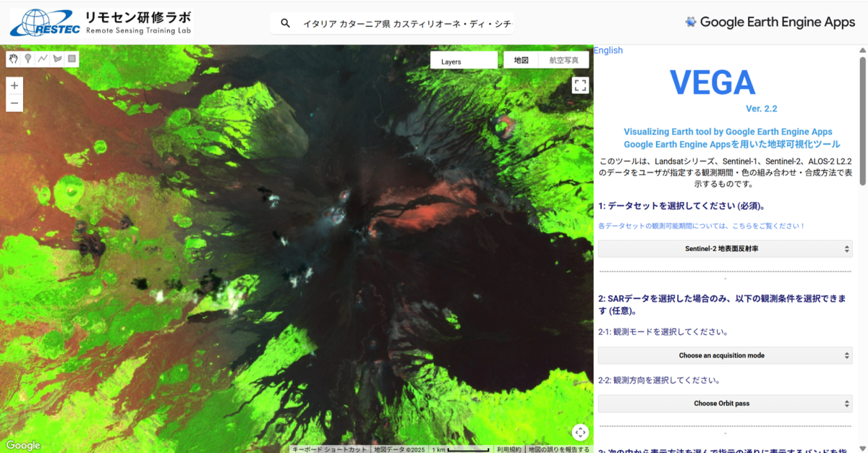
Task: Select the draw line tool
Action: (x=43, y=59)
